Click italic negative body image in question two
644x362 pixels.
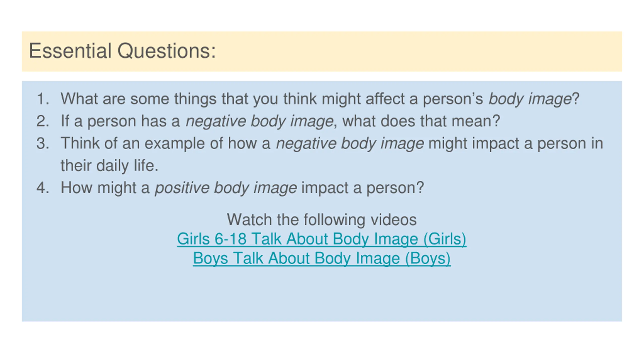(259, 121)
